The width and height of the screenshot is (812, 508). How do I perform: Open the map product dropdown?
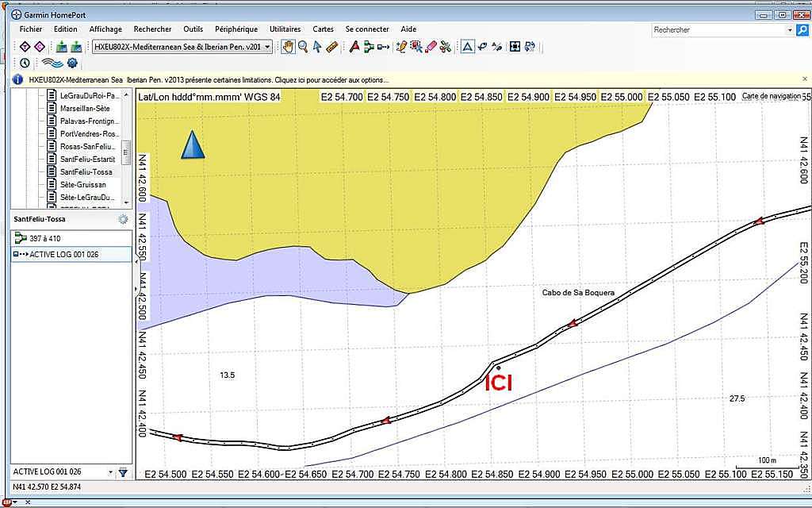[268, 47]
